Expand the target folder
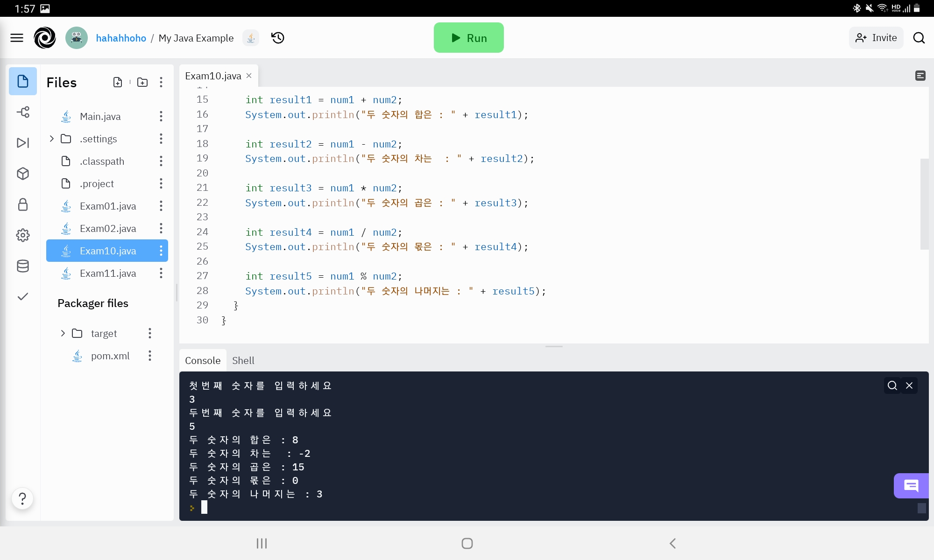Image resolution: width=934 pixels, height=560 pixels. [63, 333]
